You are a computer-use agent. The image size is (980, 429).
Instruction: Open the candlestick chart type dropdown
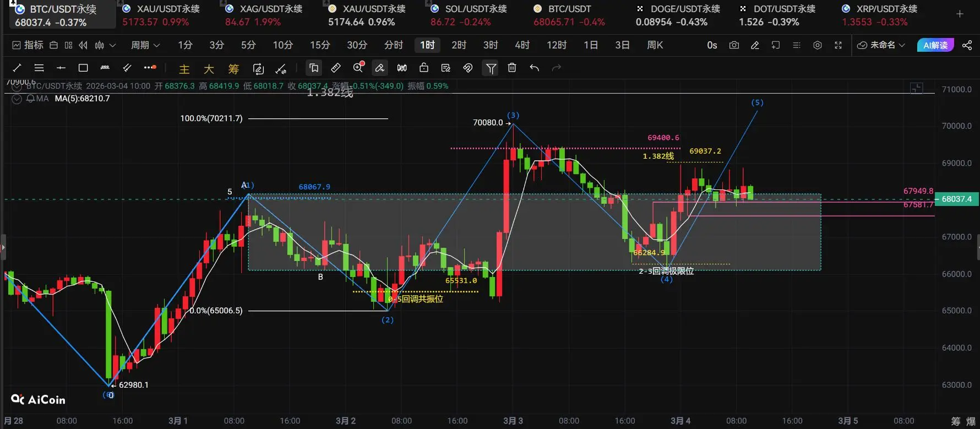105,45
